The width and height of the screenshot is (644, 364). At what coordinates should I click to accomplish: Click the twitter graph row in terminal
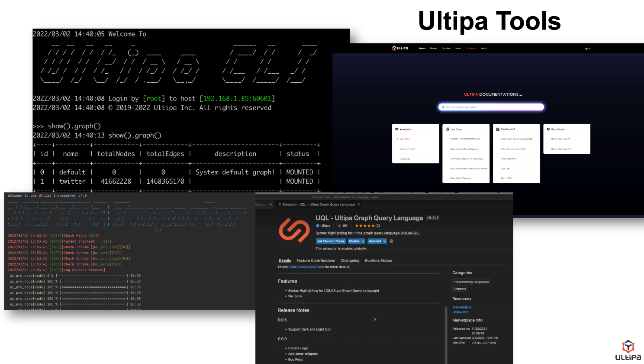(x=176, y=182)
